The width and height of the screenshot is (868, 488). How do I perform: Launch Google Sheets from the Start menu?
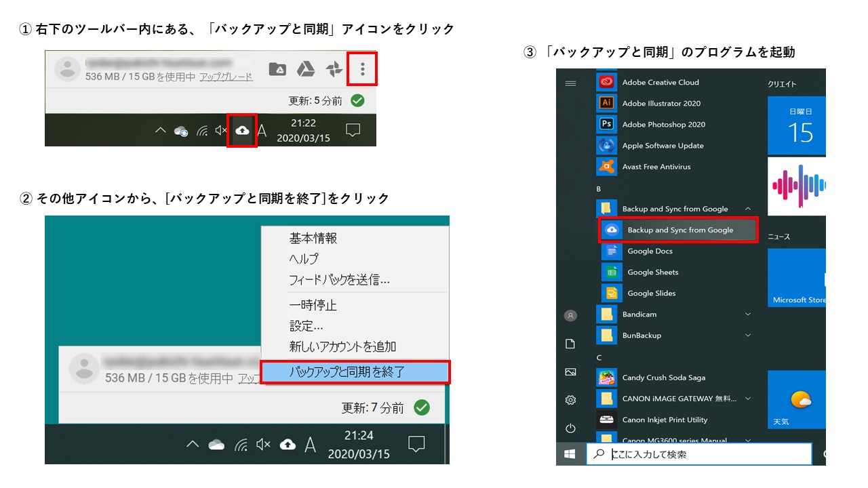pos(652,272)
